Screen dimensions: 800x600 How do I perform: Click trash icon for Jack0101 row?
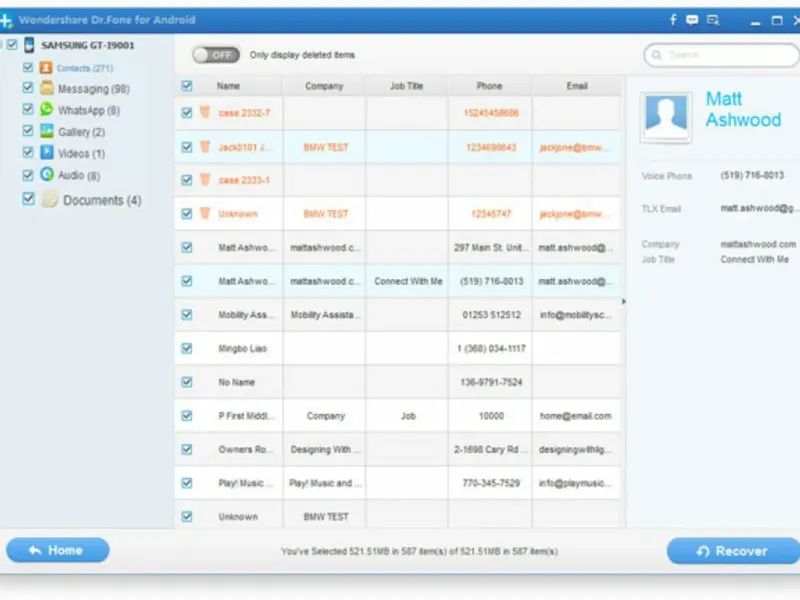coord(205,147)
